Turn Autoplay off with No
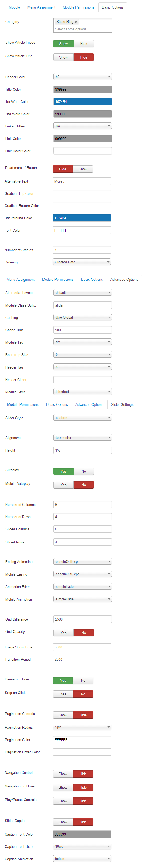144x868 pixels. tap(83, 472)
